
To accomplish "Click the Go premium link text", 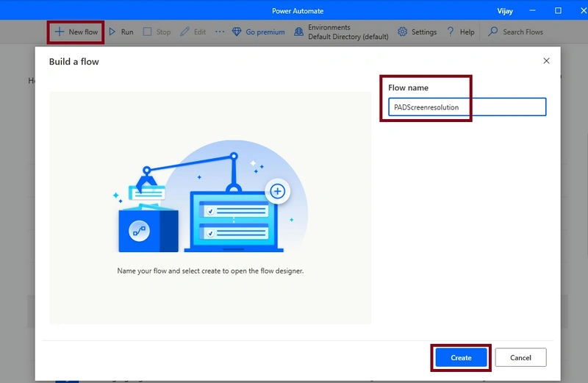I will pyautogui.click(x=265, y=32).
